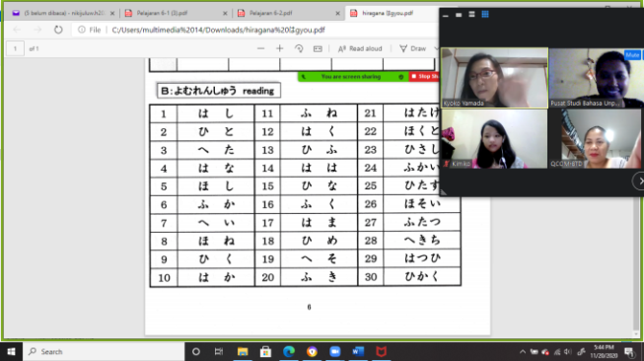Click the PDF page number field
The width and height of the screenshot is (644, 361).
15,48
